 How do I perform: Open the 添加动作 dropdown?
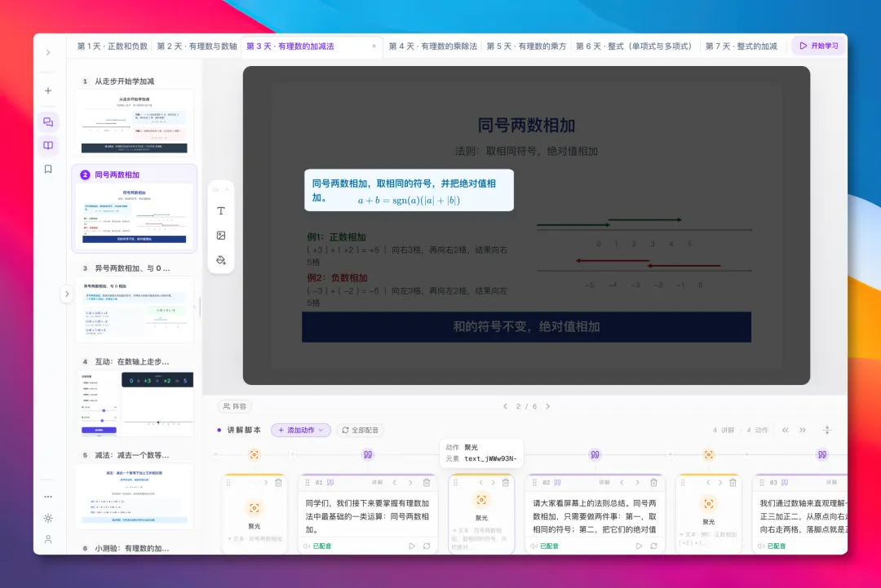[300, 430]
